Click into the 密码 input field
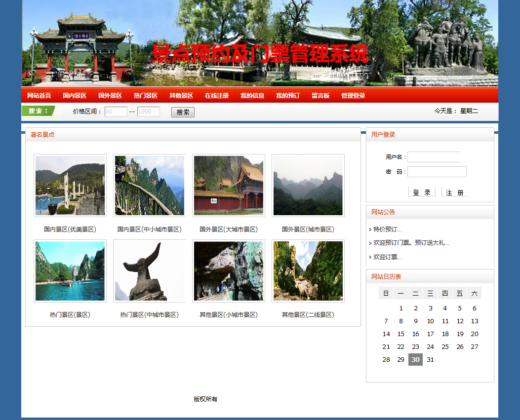 coord(437,172)
